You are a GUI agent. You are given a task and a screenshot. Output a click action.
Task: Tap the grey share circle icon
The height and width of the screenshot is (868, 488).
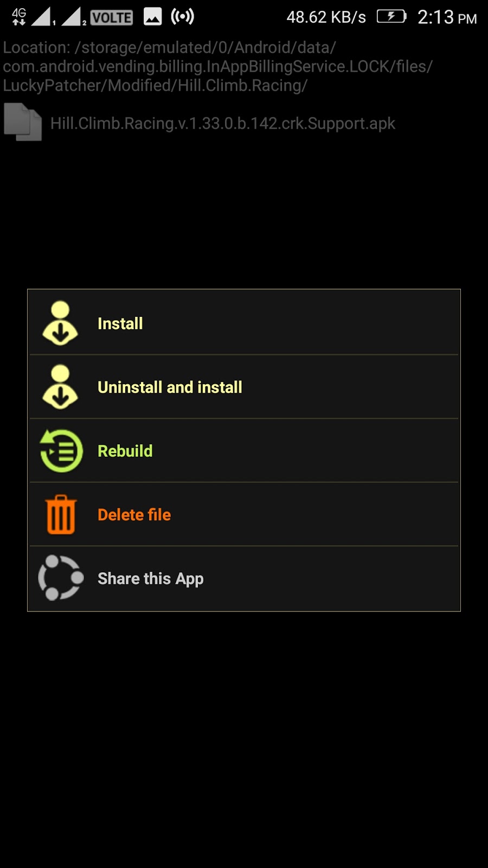[61, 578]
